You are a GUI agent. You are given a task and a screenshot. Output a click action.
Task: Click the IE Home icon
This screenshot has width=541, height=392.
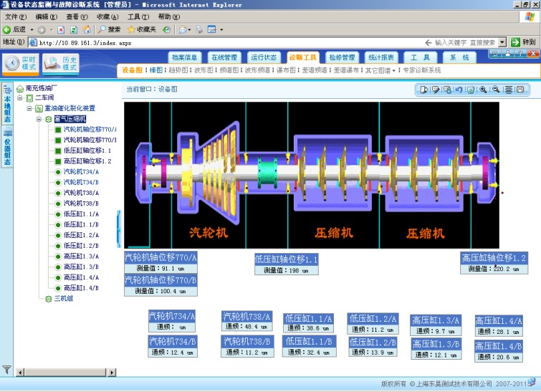pos(87,29)
